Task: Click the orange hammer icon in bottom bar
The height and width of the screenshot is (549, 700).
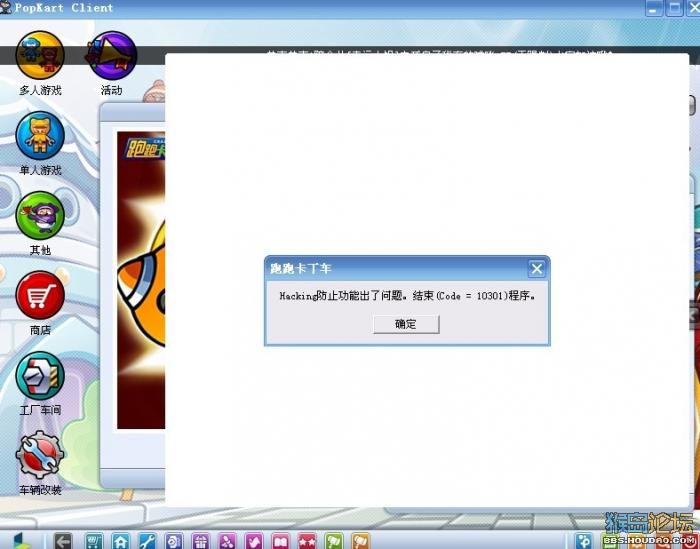Action: pyautogui.click(x=361, y=541)
